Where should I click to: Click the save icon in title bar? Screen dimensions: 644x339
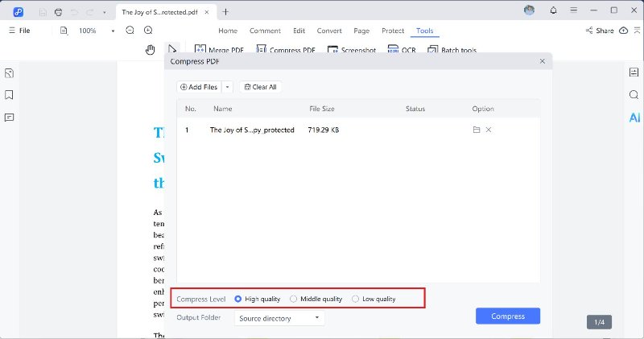point(43,12)
